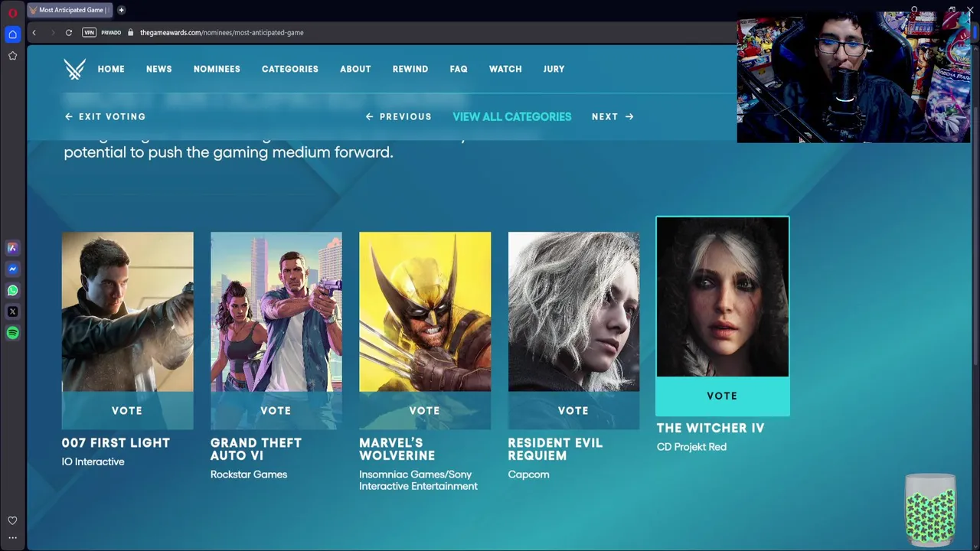Click the padlock site security icon
Image resolution: width=980 pixels, height=551 pixels.
click(x=131, y=32)
